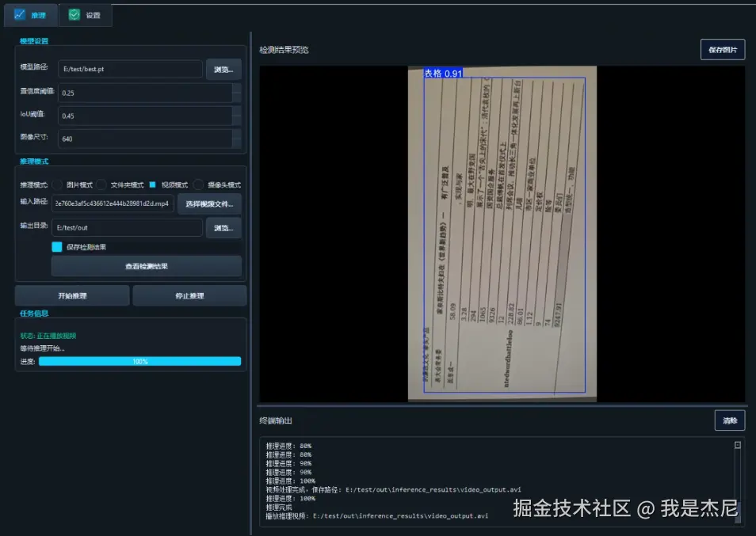Browse for a model with the 浏览 button
Screen dimensions: 756x536
[222, 70]
